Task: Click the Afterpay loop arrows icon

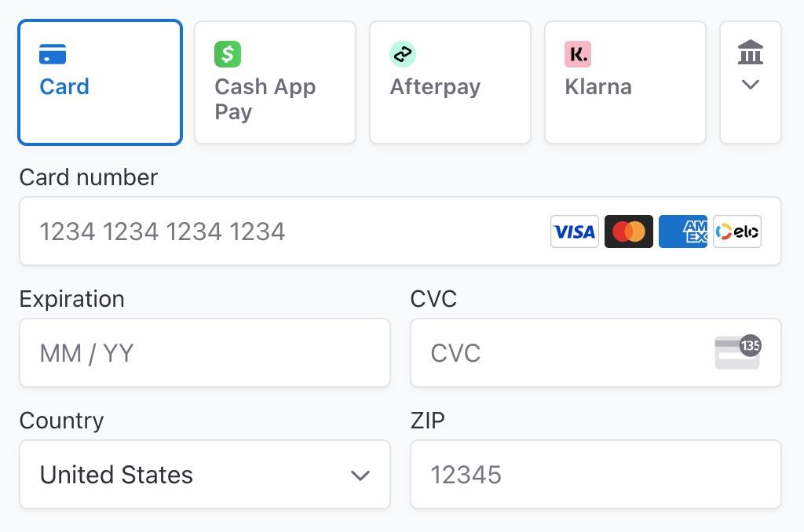Action: pyautogui.click(x=403, y=54)
